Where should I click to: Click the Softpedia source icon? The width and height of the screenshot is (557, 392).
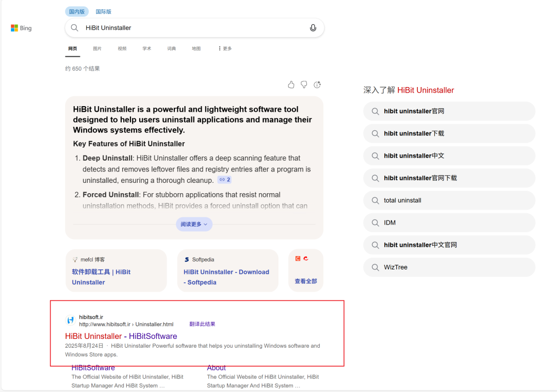(x=187, y=260)
